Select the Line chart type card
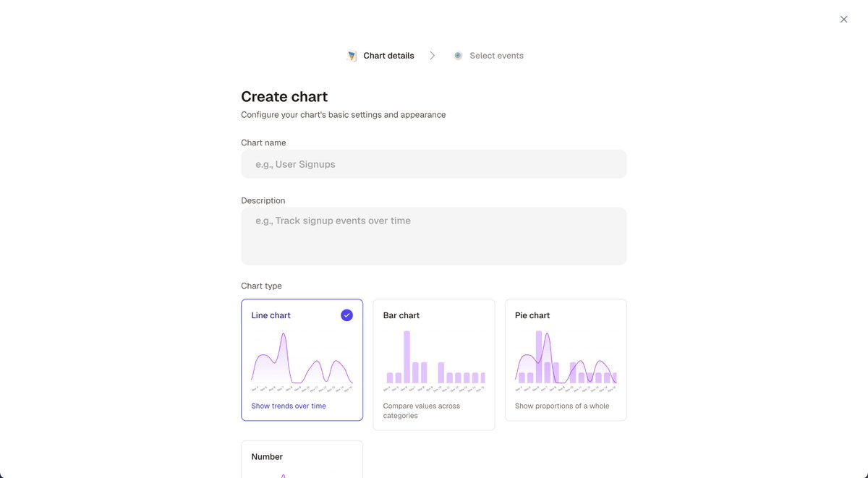 pos(302,360)
